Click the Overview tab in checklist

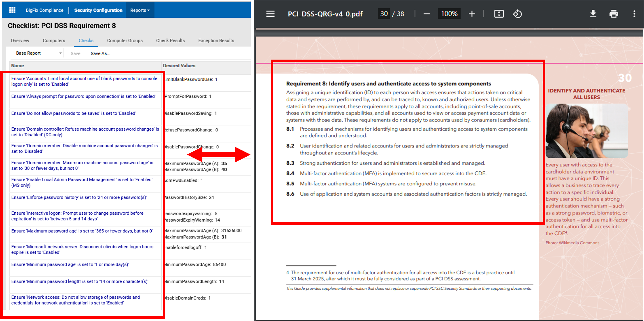click(20, 40)
